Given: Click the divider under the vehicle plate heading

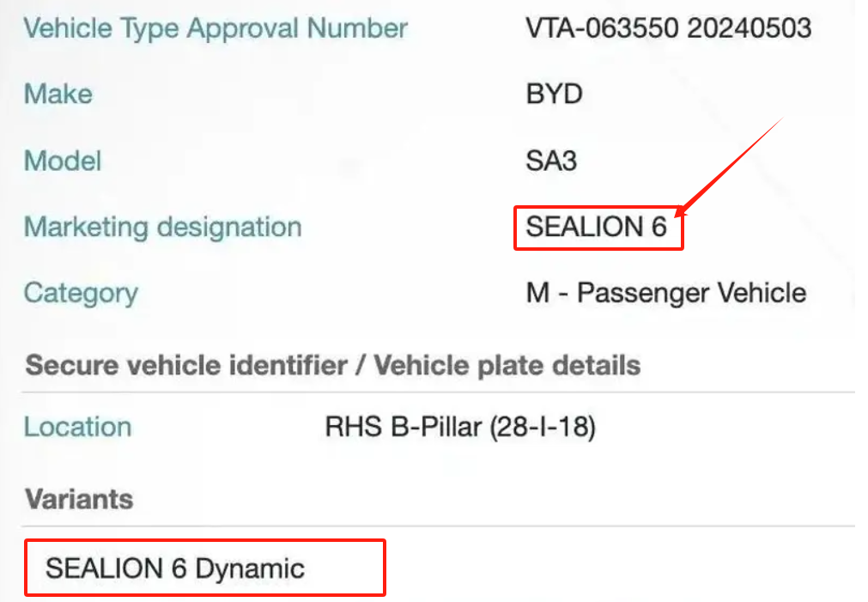Looking at the screenshot, I should [438, 392].
